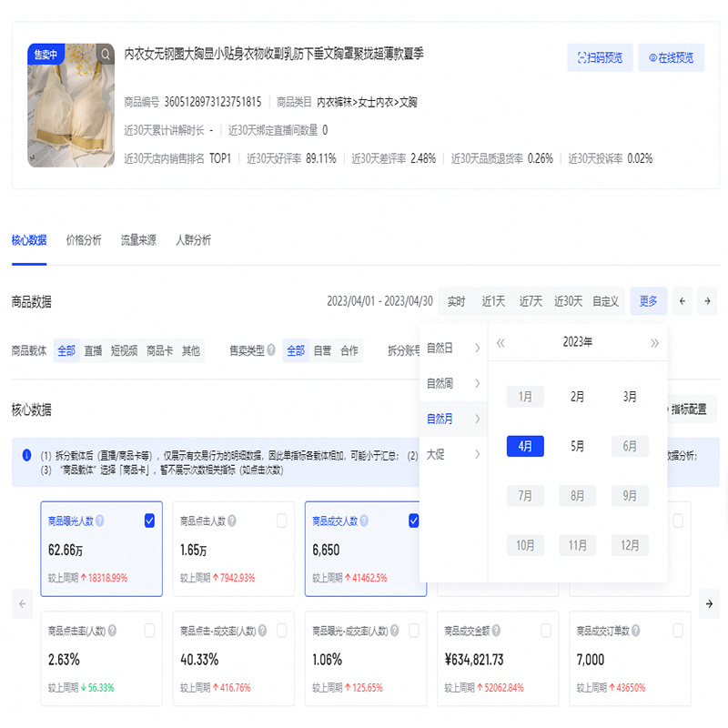This screenshot has width=728, height=728.
Task: Click date range 2023/04/01 - 2023/04/30
Action: pyautogui.click(x=379, y=301)
